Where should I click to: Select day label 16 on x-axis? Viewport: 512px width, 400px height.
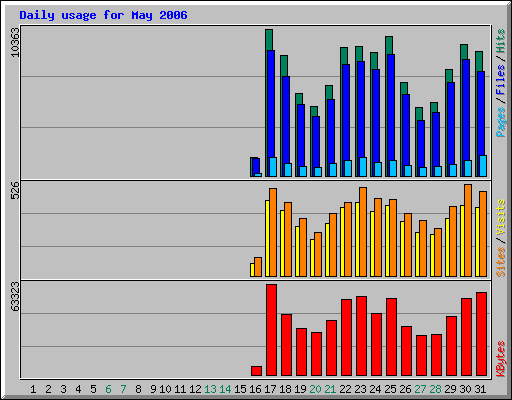tap(255, 389)
